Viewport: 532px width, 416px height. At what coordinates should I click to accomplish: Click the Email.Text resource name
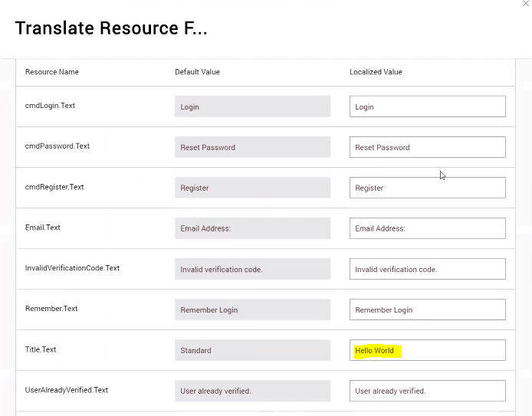coord(42,228)
